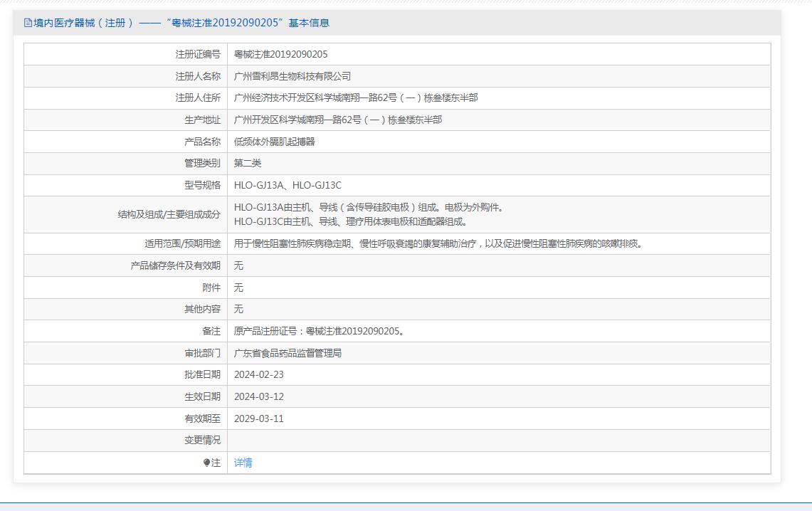Click management category value 第二类
This screenshot has width=812, height=511.
coord(248,163)
